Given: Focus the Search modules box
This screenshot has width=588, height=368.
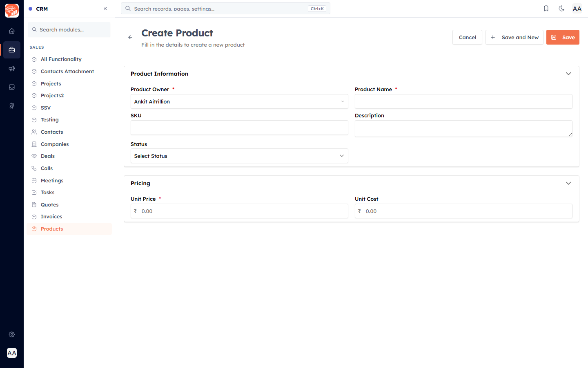Looking at the screenshot, I should [x=69, y=29].
